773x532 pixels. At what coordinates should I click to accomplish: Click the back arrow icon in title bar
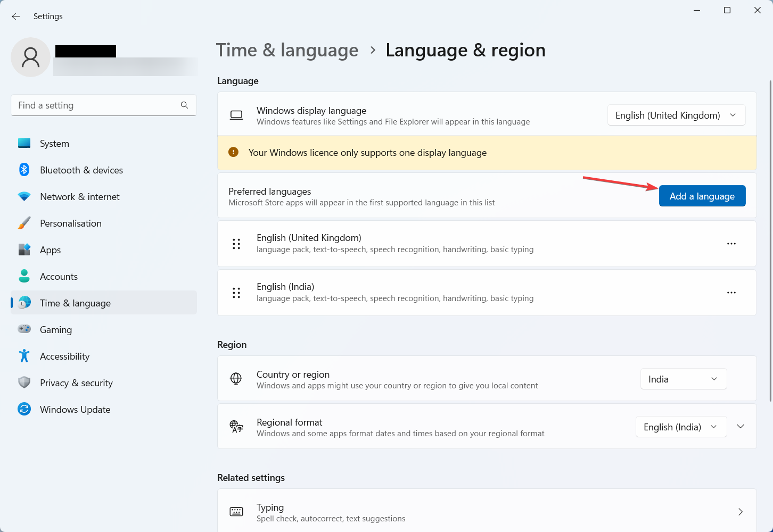pyautogui.click(x=16, y=16)
